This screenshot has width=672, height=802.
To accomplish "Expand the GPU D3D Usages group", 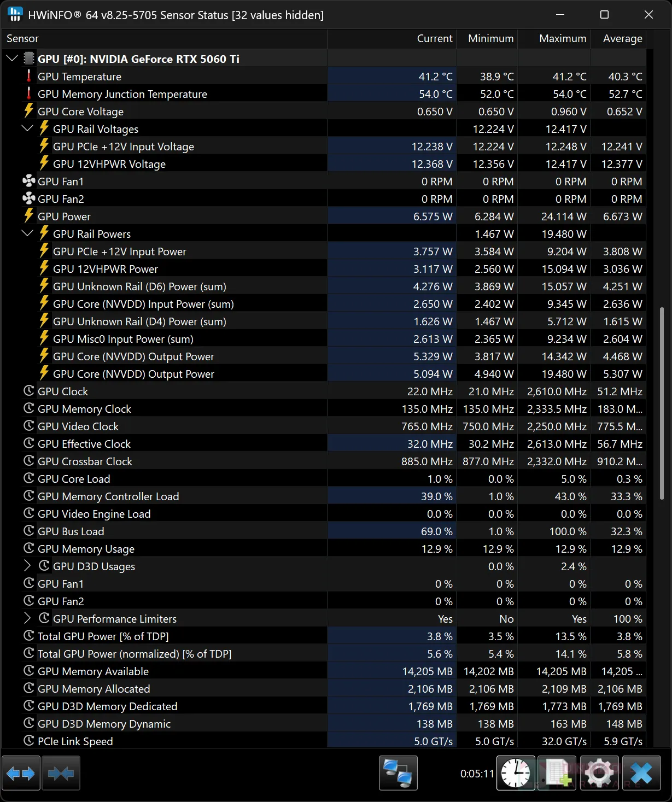I will coord(27,565).
